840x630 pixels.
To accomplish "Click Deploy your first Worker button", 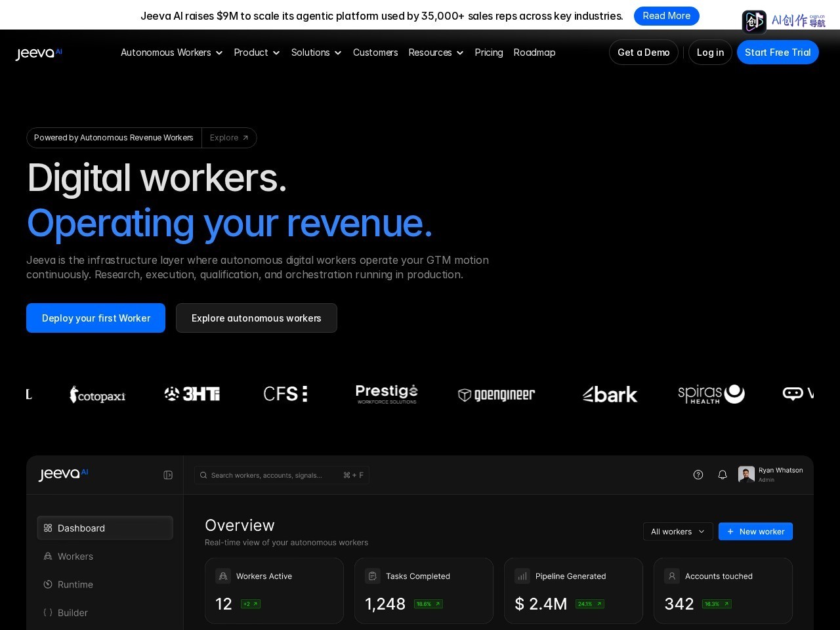I will click(96, 318).
